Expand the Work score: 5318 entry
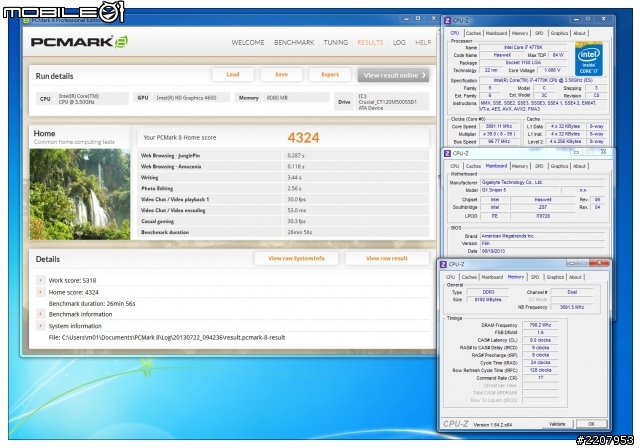This screenshot has width=640, height=448. click(x=40, y=280)
